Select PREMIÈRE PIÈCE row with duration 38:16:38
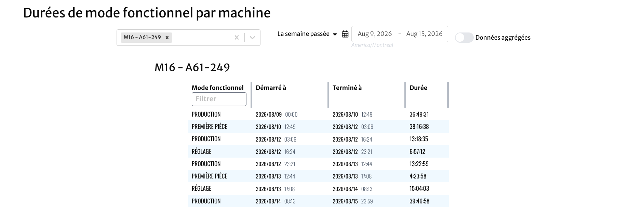Viewport: 644px width, 213px height. pyautogui.click(x=318, y=127)
